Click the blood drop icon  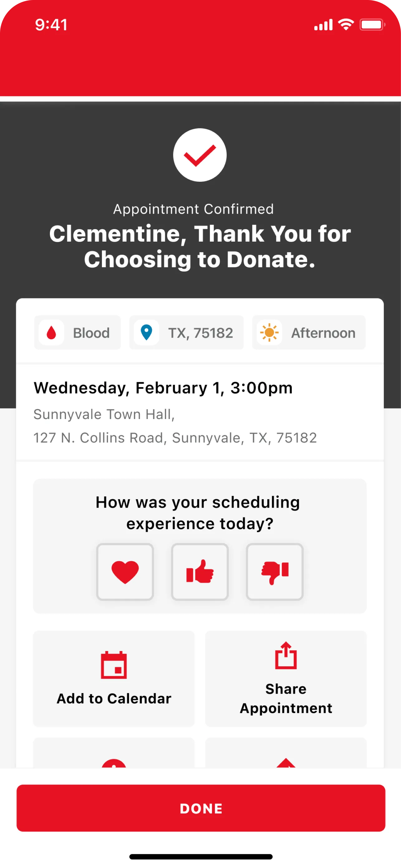tap(51, 333)
